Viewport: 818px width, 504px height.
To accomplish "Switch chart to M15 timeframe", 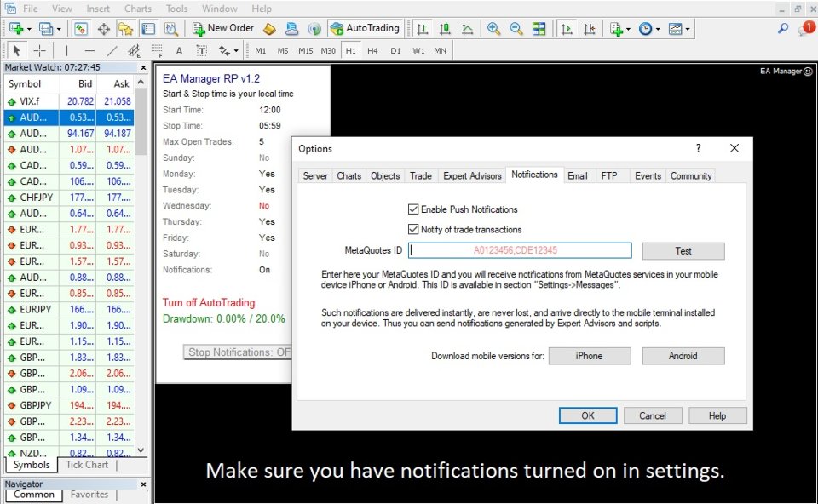I will click(x=305, y=50).
